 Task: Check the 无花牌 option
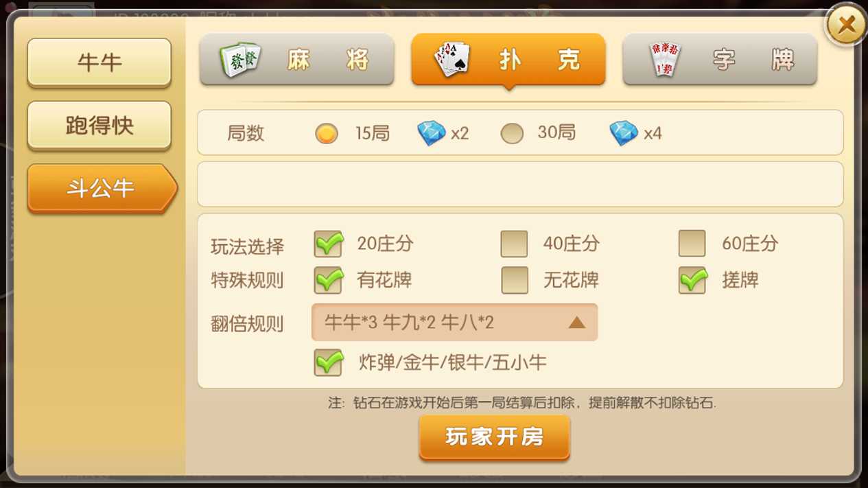(x=514, y=280)
